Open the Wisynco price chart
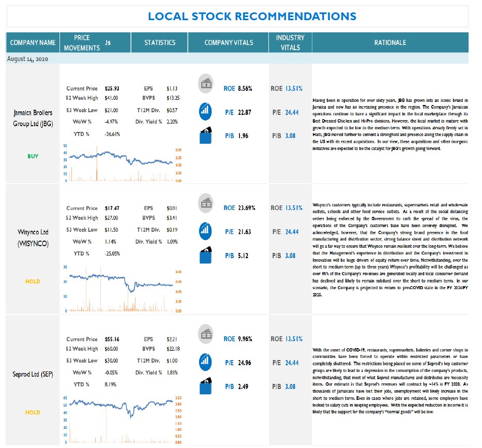This screenshot has width=482, height=448. pos(123,289)
